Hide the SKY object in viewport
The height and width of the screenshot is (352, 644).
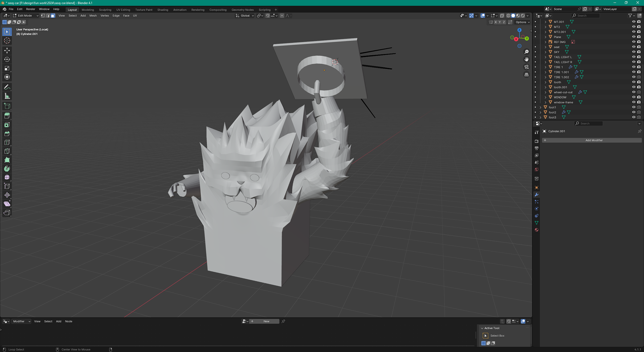634,52
